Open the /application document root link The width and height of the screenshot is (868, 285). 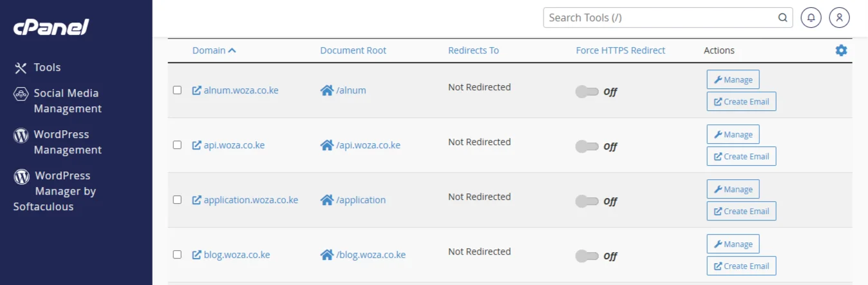coord(361,200)
